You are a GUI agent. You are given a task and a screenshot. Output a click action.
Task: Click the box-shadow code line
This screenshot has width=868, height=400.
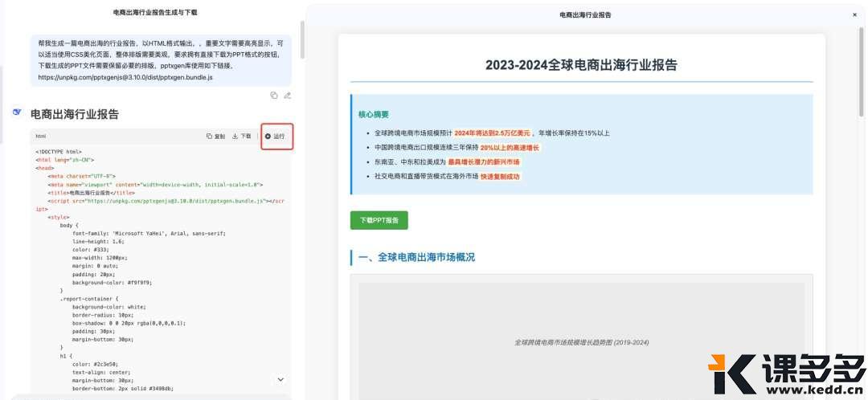[x=129, y=323]
